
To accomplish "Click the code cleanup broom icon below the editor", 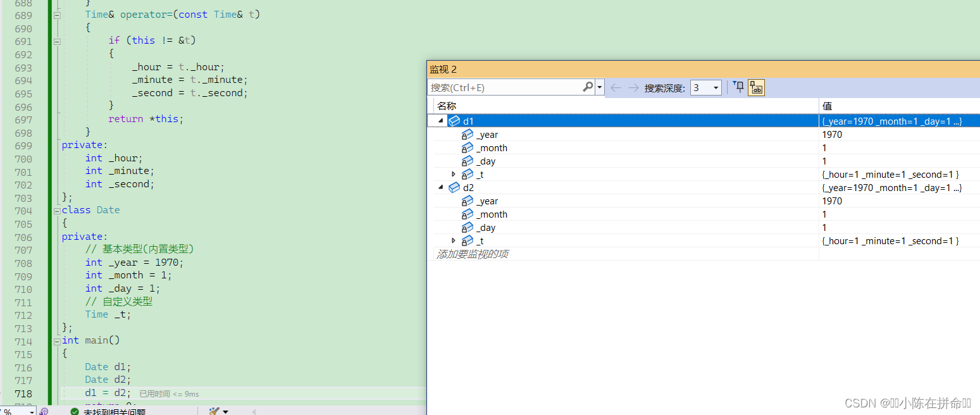I will [x=214, y=411].
